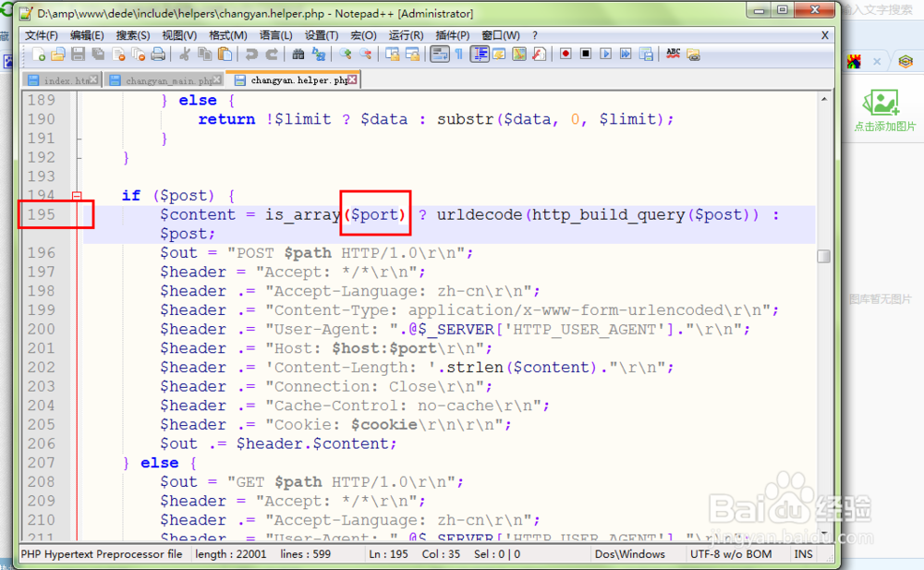Toggle synchronized vertical scrolling
Viewport: 924px width, 570px height.
(x=393, y=55)
